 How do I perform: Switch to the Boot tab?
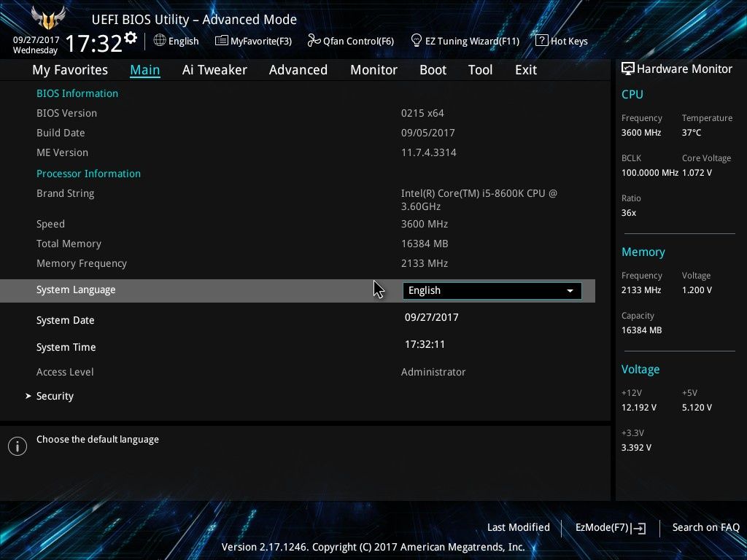tap(433, 70)
